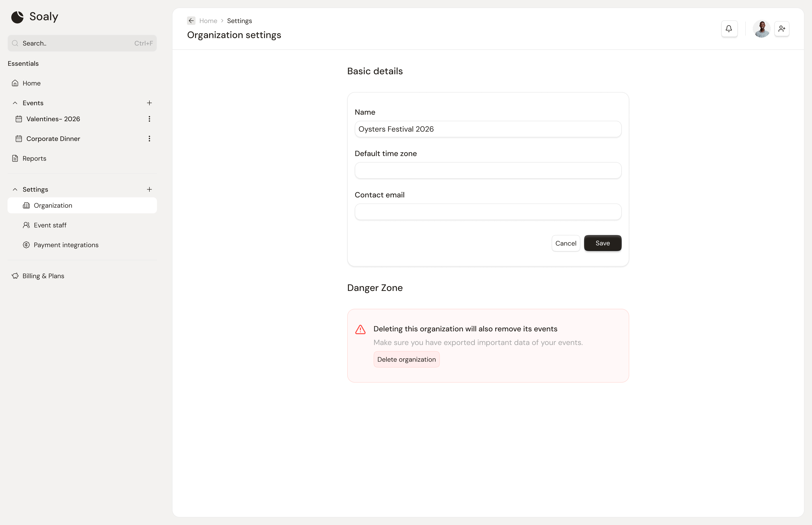Open Corporate Dinner options menu
Image resolution: width=812 pixels, height=525 pixels.
(149, 139)
